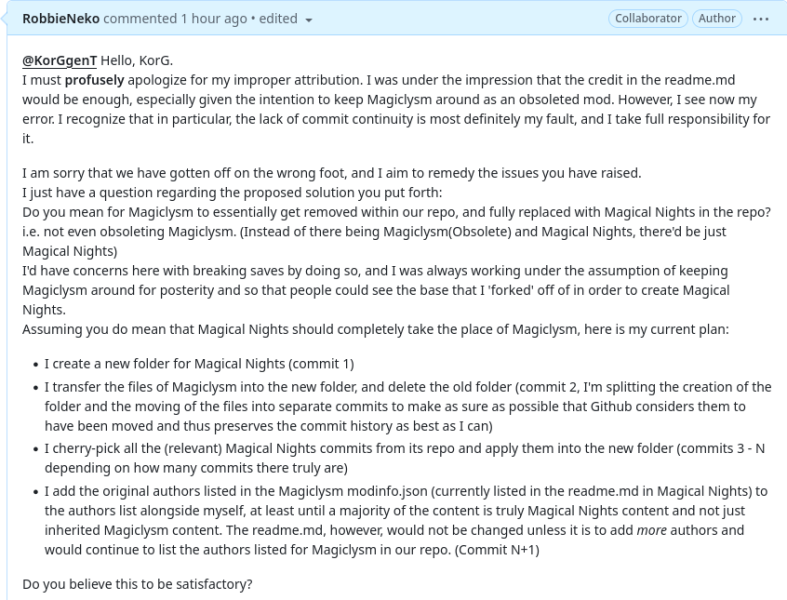
Task: Select the "I create a new folder" bullet
Action: pyautogui.click(x=199, y=364)
